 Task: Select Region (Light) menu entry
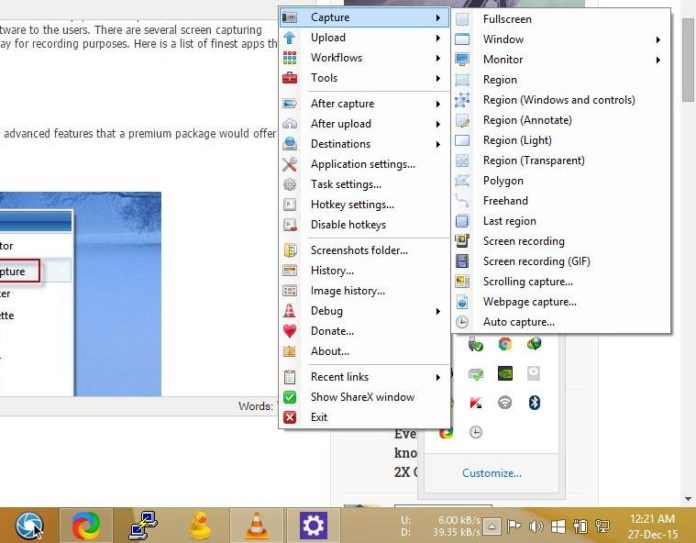(561, 140)
